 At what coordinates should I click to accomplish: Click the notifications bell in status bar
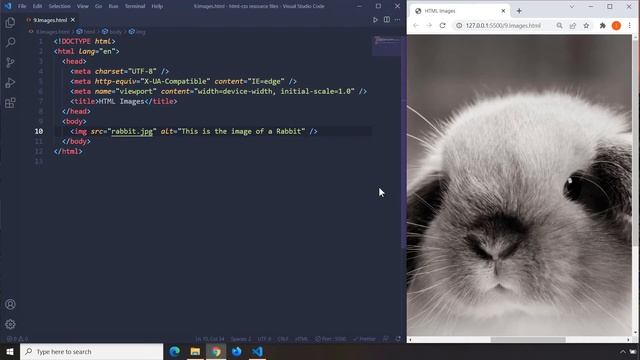[x=398, y=339]
